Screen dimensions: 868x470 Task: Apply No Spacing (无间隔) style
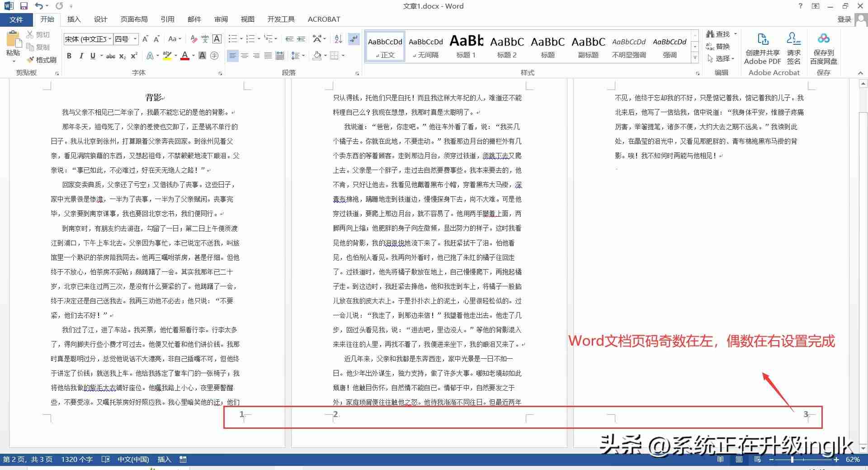coord(426,47)
